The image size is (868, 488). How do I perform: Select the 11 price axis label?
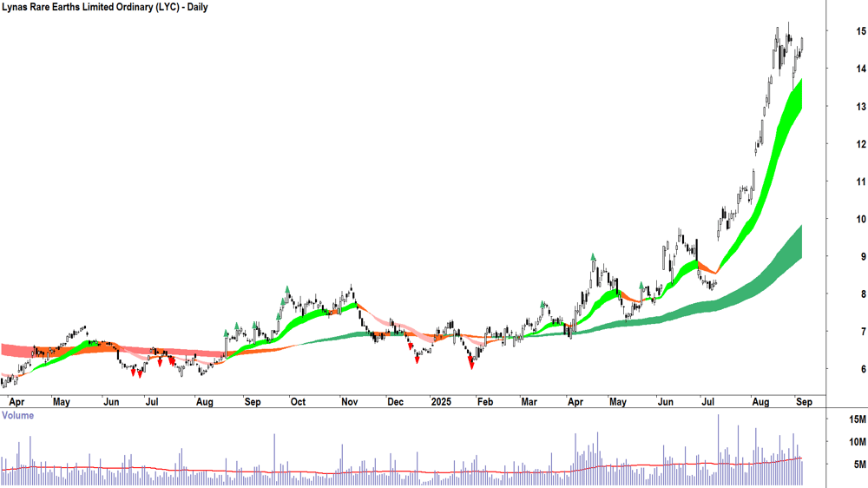click(x=861, y=181)
